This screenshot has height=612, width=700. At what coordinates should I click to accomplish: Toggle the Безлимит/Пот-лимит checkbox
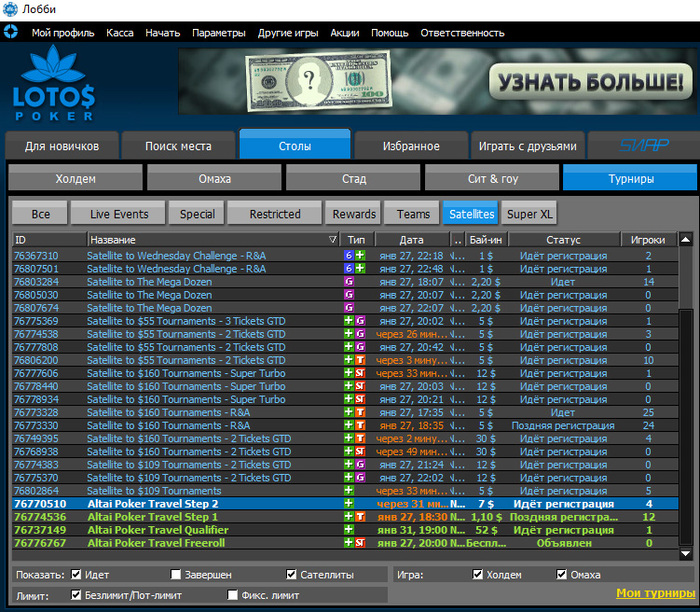click(x=76, y=595)
